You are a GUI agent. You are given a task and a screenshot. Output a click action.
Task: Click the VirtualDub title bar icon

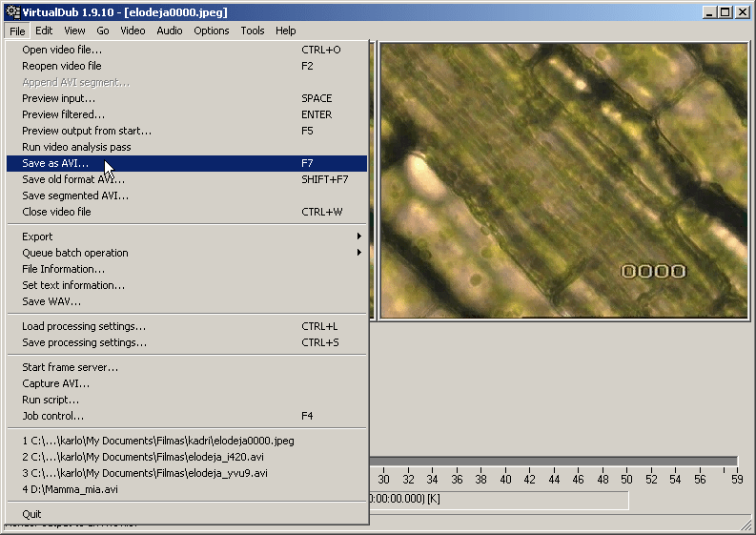[x=12, y=12]
